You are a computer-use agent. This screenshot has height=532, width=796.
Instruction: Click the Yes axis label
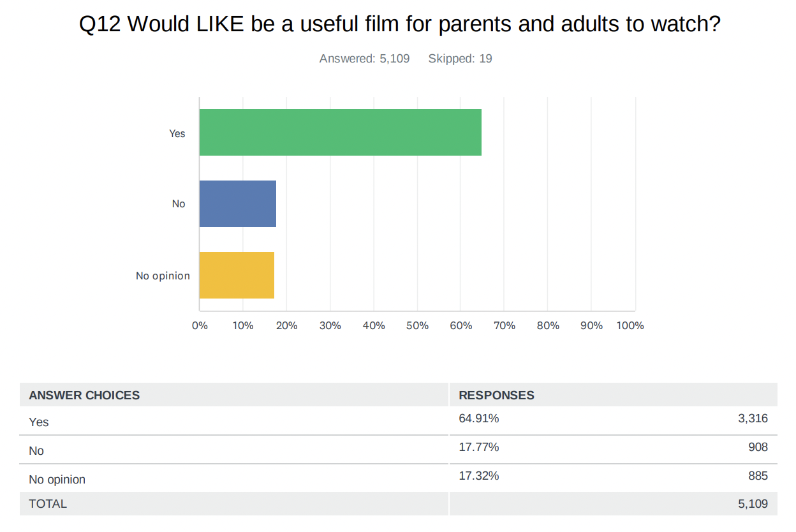point(177,133)
